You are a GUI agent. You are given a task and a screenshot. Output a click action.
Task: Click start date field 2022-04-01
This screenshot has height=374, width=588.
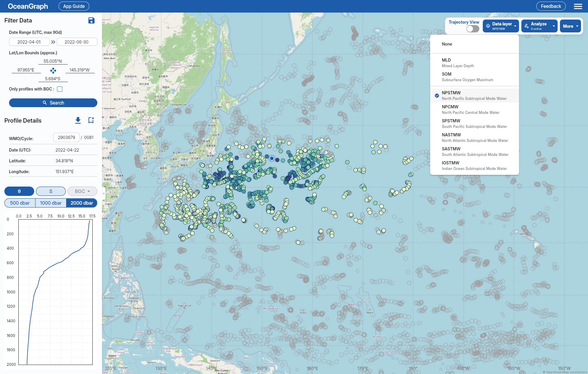29,42
